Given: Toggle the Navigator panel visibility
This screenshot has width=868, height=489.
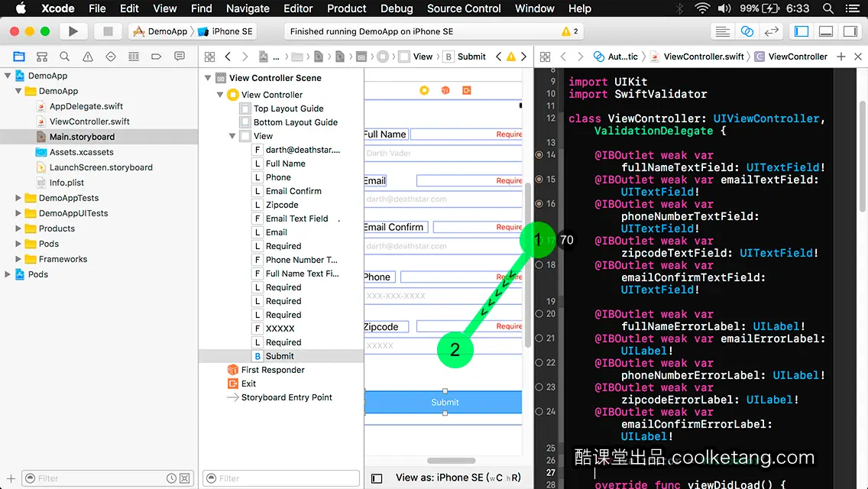Looking at the screenshot, I should pyautogui.click(x=802, y=31).
